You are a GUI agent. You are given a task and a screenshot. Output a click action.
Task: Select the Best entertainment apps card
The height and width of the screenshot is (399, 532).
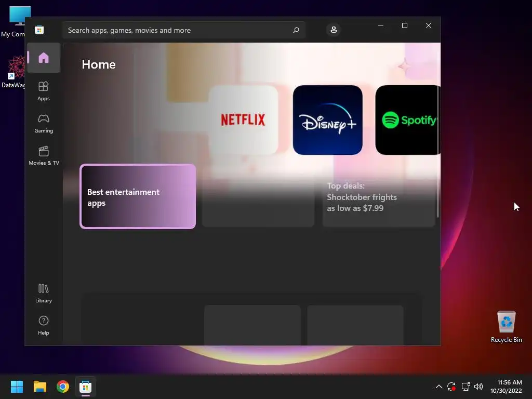click(x=138, y=196)
